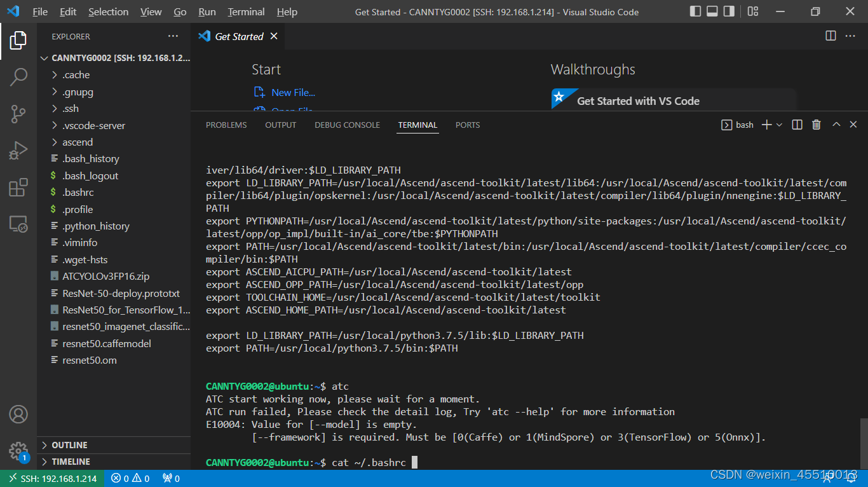Toggle bottom panel layout icon

pyautogui.click(x=712, y=11)
